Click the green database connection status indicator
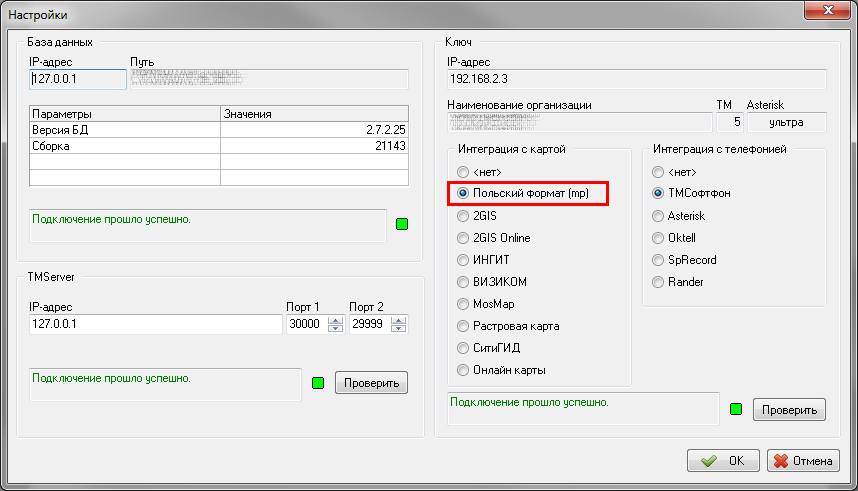Viewport: 858px width, 491px height. 402,224
